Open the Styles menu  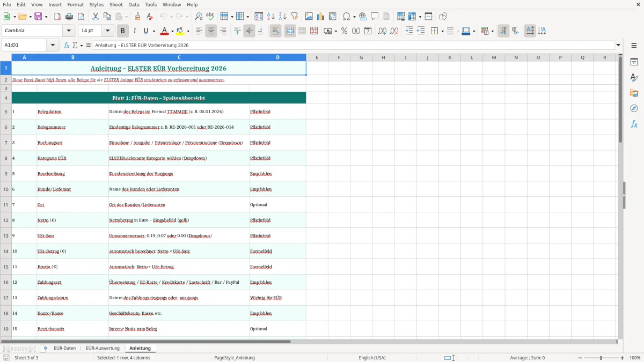pos(97,4)
